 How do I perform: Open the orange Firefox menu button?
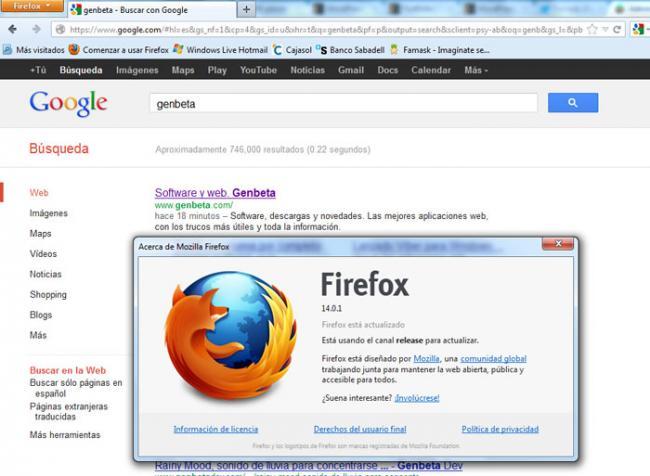(x=32, y=6)
